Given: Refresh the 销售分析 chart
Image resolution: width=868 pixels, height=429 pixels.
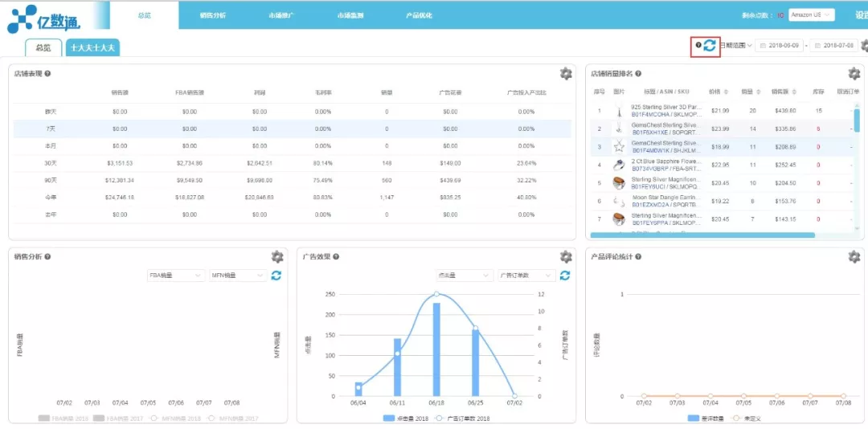Looking at the screenshot, I should (276, 275).
